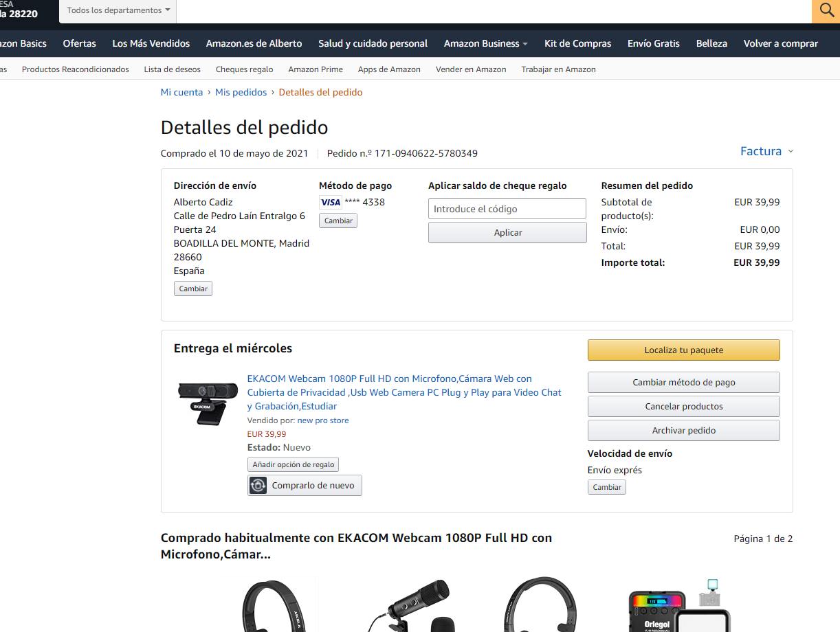Open the new pro store seller link
Viewport: 840px width, 632px height.
[323, 420]
